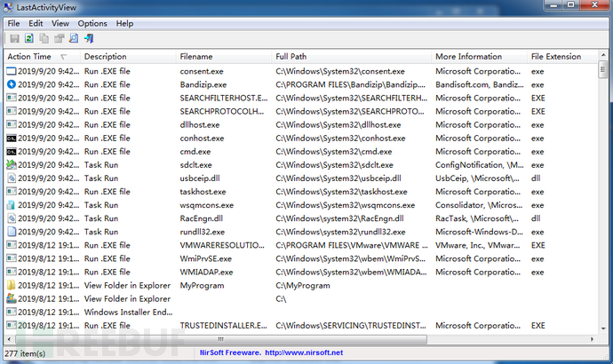The height and width of the screenshot is (364, 613).
Task: Click the Exit toolbar icon
Action: (x=89, y=38)
